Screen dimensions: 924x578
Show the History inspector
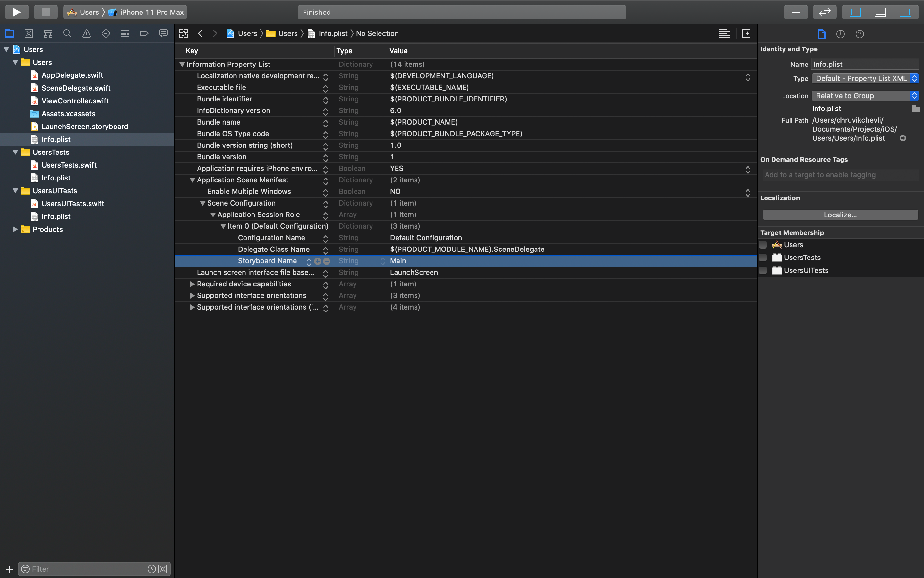coord(840,34)
